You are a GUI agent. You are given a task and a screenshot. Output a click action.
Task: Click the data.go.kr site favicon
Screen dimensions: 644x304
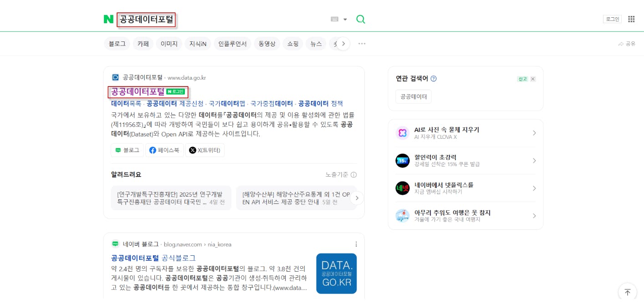[115, 77]
